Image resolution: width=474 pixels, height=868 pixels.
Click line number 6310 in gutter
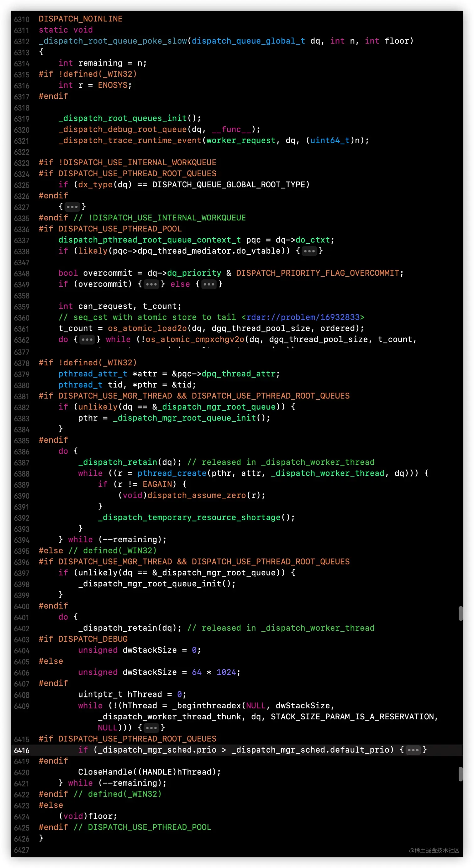pyautogui.click(x=22, y=19)
